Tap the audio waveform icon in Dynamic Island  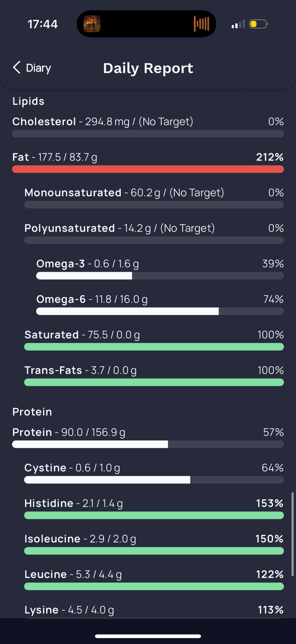click(201, 24)
